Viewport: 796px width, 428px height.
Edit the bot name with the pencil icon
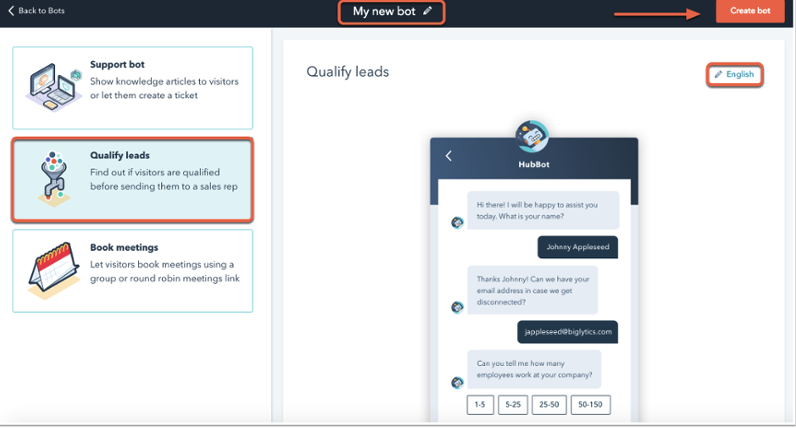tap(427, 11)
